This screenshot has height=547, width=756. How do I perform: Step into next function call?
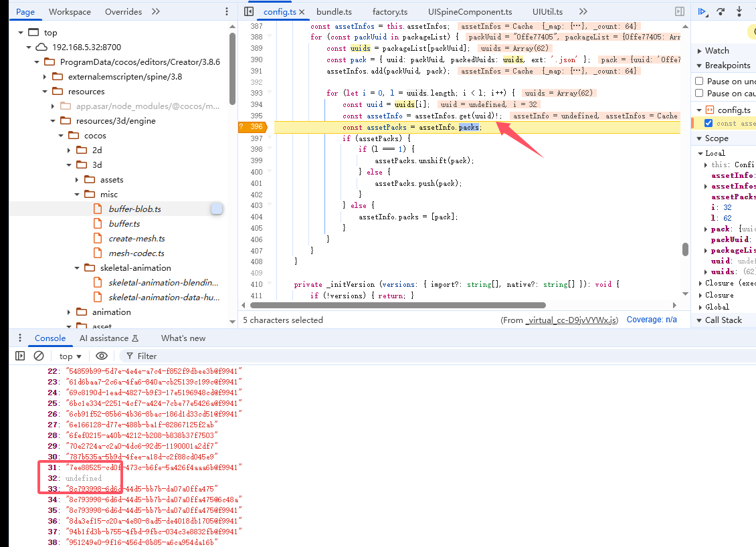739,11
